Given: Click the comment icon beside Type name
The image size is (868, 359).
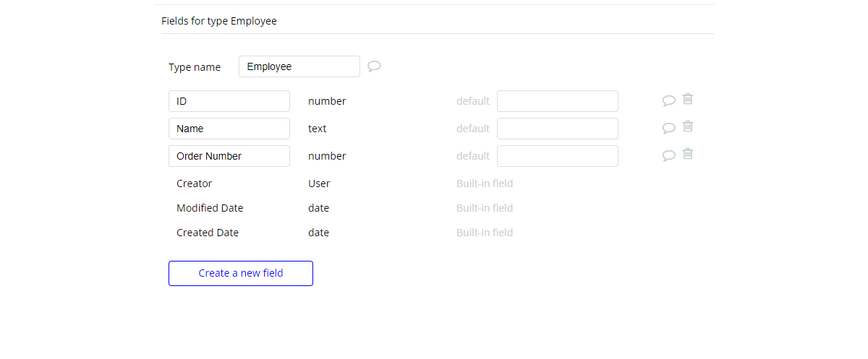Looking at the screenshot, I should click(374, 66).
